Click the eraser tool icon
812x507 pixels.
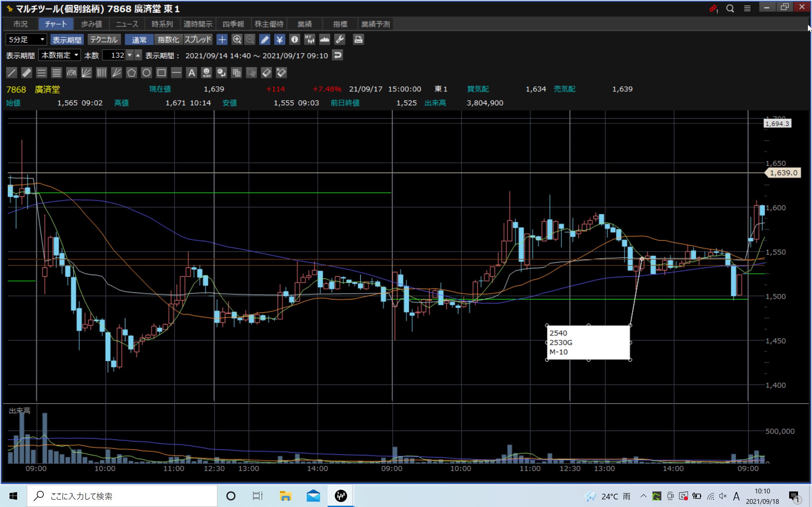coord(266,73)
